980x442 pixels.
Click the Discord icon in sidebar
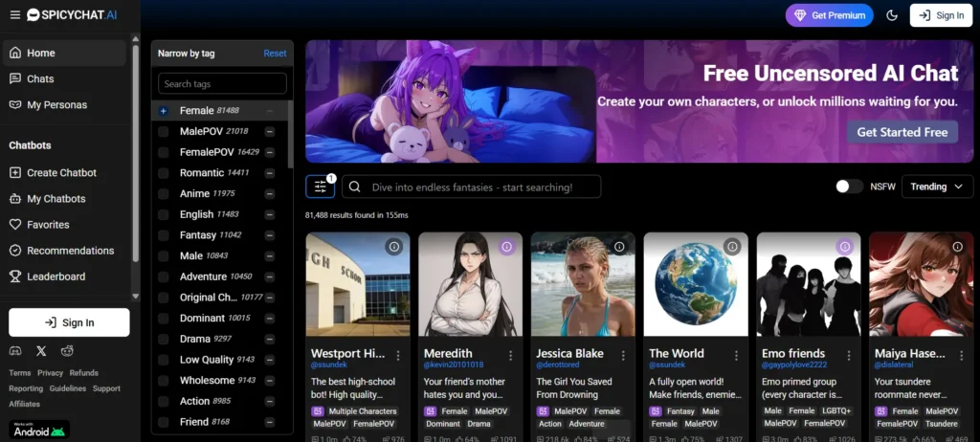click(x=15, y=351)
